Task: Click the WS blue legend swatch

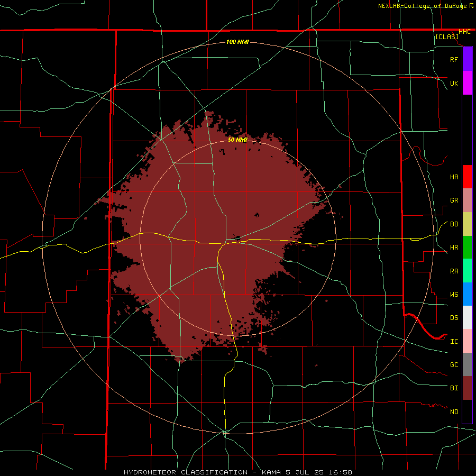Action: click(x=467, y=294)
